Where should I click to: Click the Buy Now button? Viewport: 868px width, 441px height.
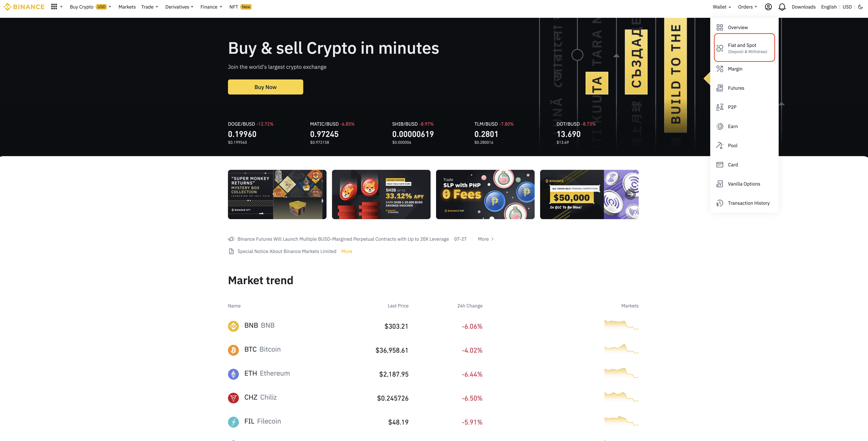click(x=265, y=87)
